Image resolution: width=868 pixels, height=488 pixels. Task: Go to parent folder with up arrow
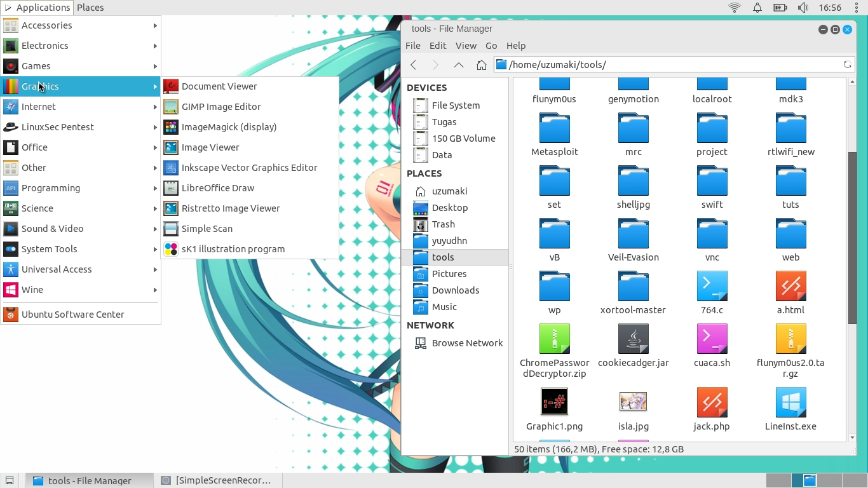tap(458, 65)
